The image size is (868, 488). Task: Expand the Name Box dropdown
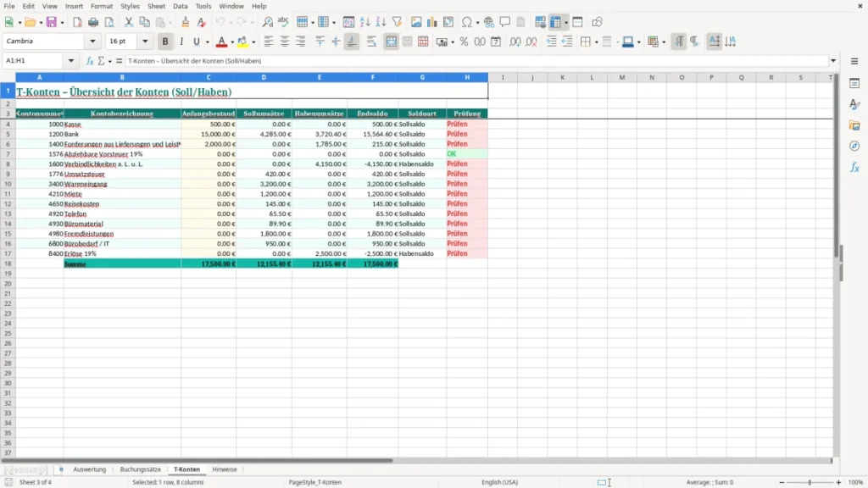click(71, 61)
